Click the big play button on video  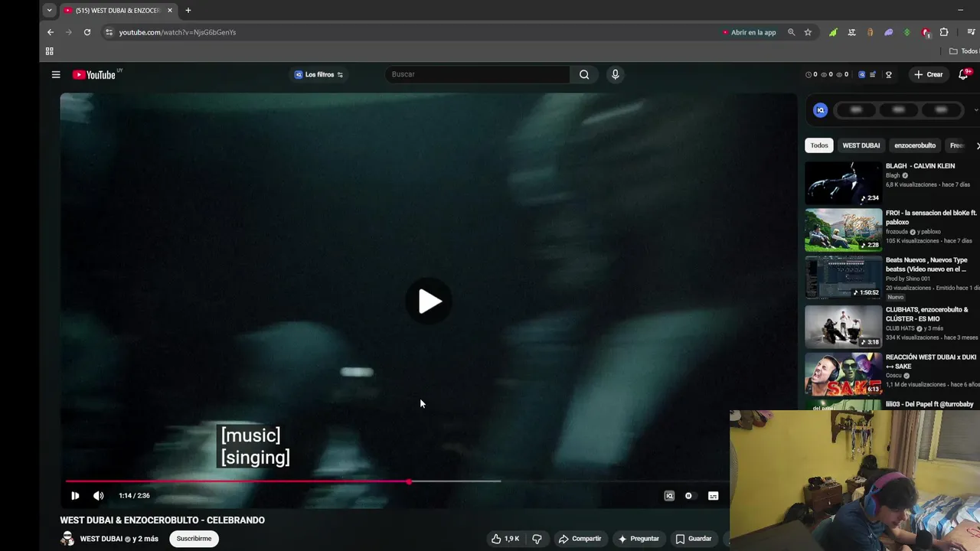pyautogui.click(x=430, y=302)
